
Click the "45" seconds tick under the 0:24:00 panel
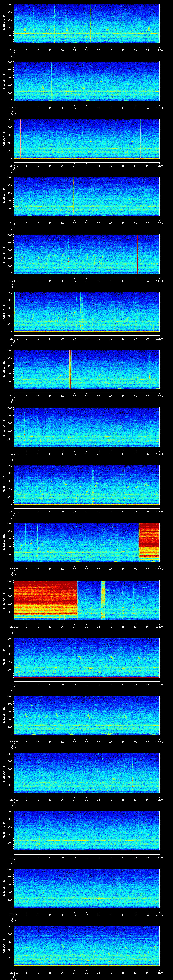[x=123, y=511]
